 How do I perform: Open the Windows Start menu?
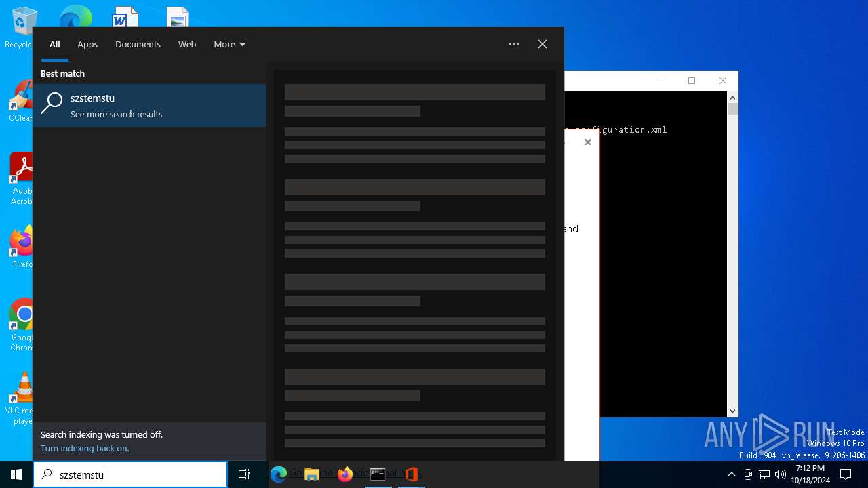(x=16, y=474)
